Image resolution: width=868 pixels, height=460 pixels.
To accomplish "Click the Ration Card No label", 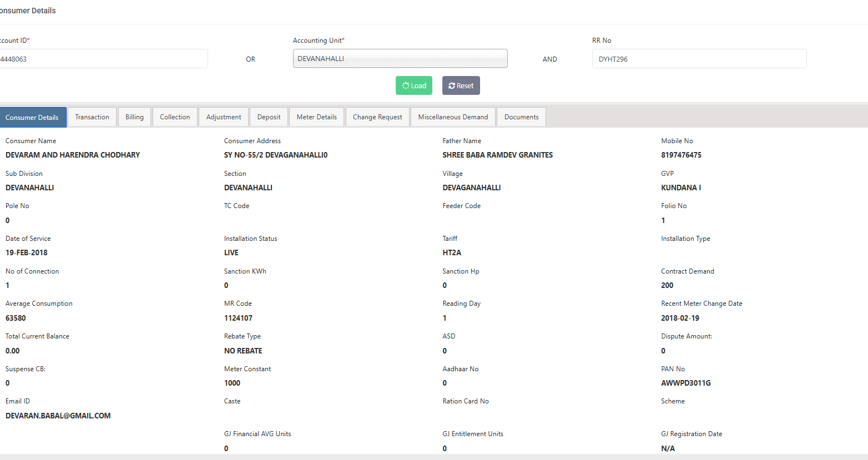I will pyautogui.click(x=466, y=401).
